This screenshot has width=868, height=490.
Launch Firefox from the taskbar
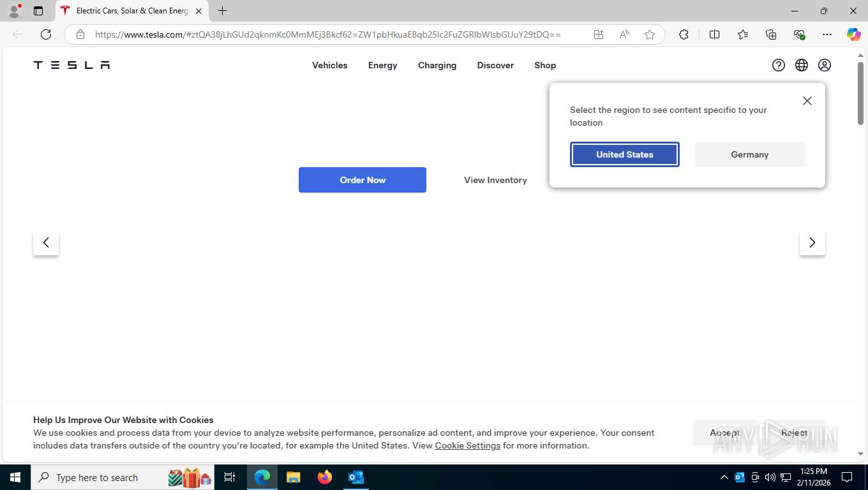325,477
